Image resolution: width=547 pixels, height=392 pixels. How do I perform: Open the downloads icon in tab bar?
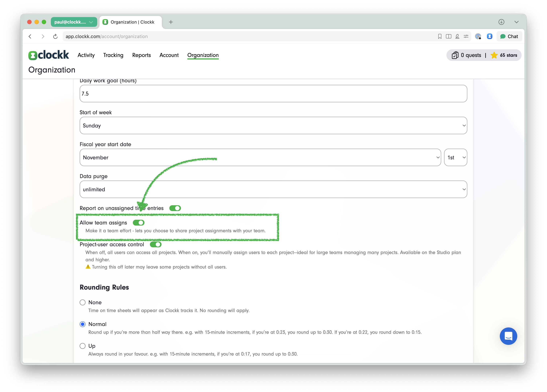[x=501, y=22]
